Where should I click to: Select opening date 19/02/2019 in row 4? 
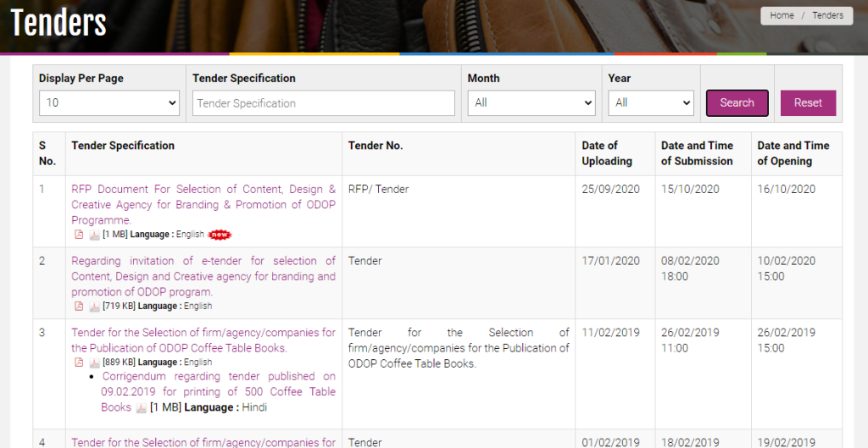786,442
